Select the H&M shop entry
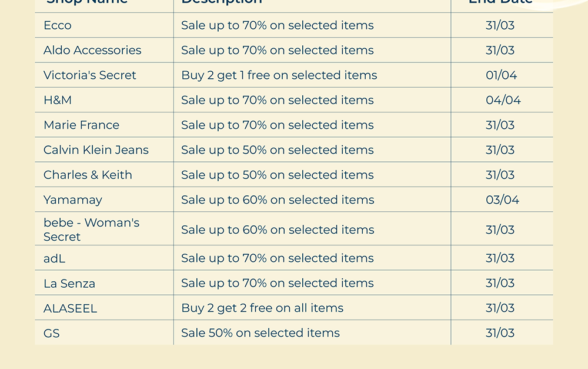Image resolution: width=588 pixels, height=369 pixels. [x=58, y=100]
